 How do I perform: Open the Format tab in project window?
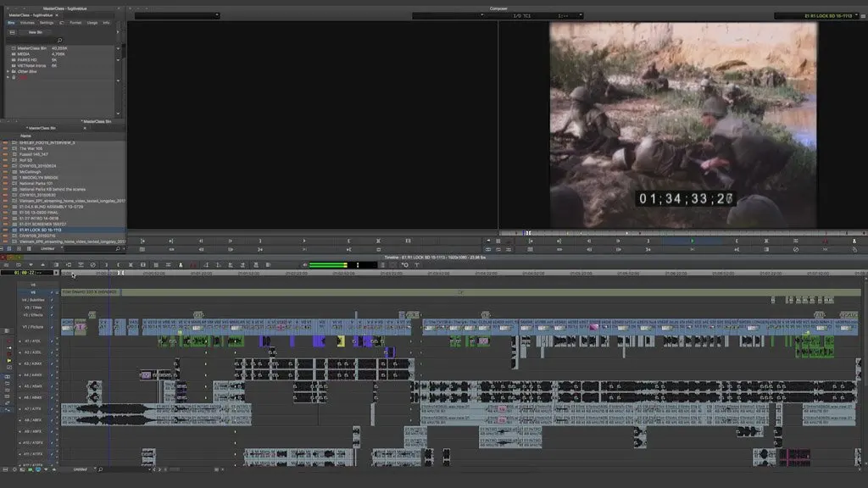coord(75,23)
